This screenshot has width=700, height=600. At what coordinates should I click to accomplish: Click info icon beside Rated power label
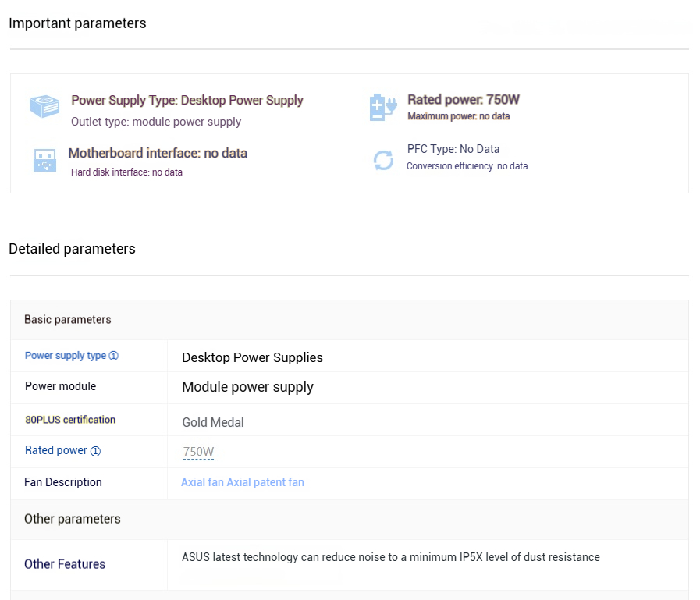click(x=95, y=451)
